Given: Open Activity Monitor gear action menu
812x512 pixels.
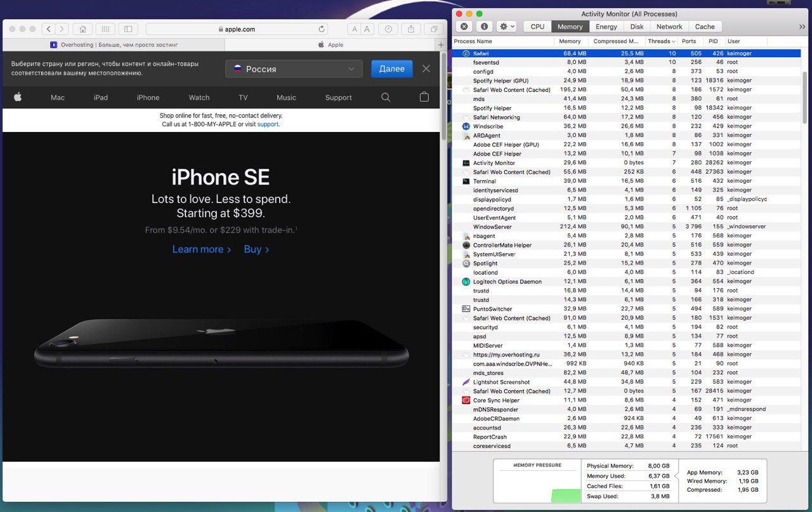Looking at the screenshot, I should tap(506, 27).
